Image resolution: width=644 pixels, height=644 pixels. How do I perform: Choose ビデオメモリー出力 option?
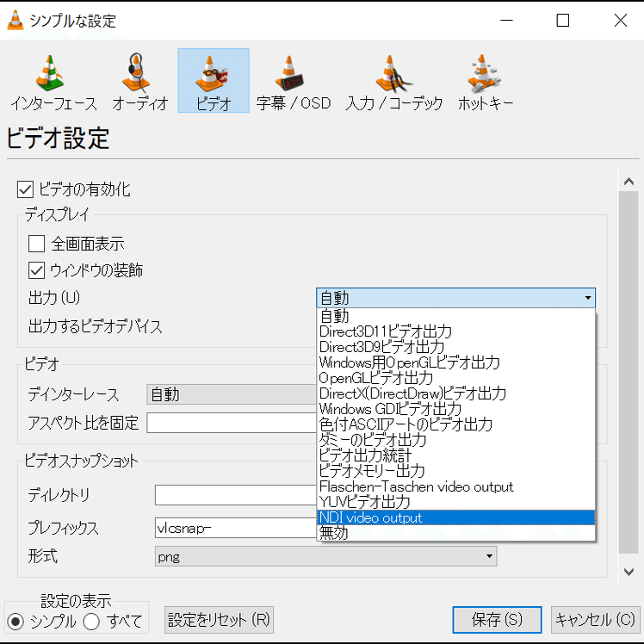456,471
